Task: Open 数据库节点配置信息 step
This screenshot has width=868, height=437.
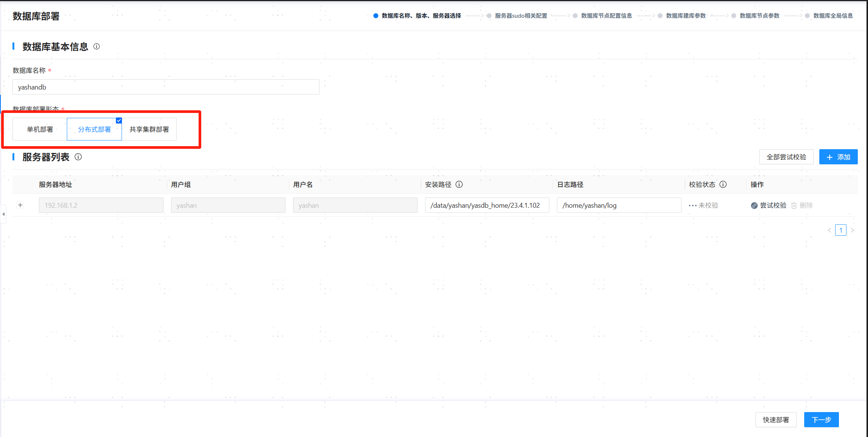Action: tap(606, 15)
